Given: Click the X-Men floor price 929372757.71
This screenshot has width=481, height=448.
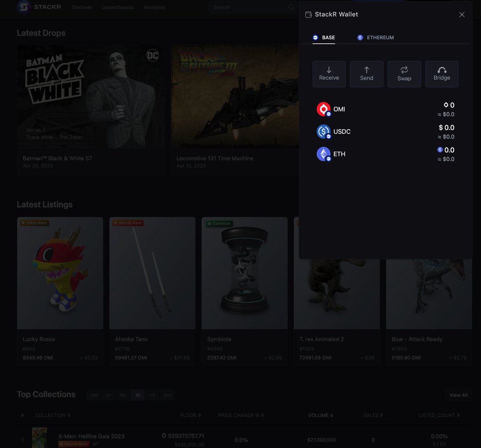Looking at the screenshot, I should [x=183, y=436].
